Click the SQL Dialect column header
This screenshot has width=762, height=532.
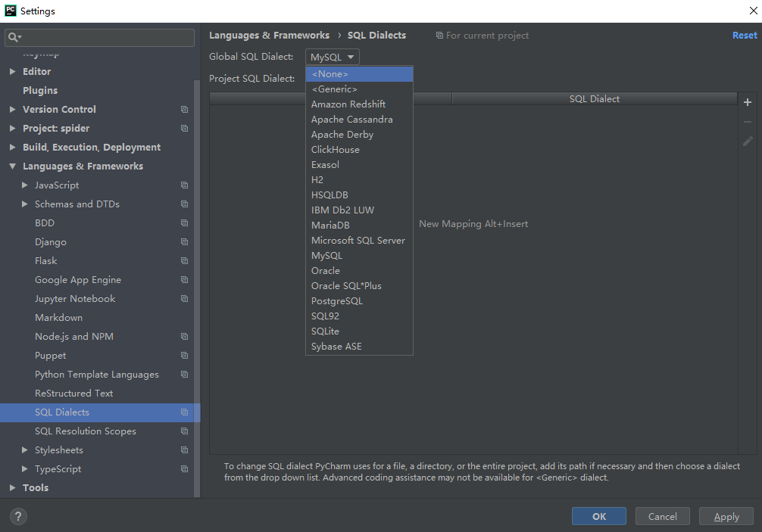coord(595,98)
